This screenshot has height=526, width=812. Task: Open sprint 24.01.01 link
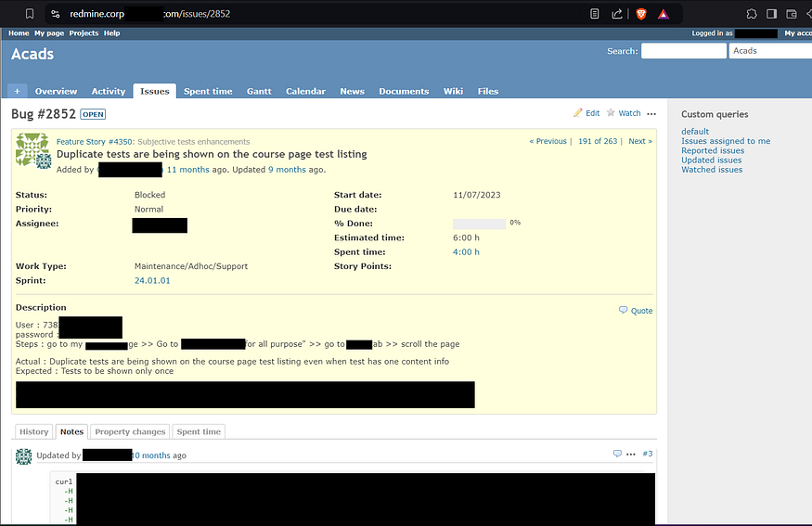pos(152,280)
